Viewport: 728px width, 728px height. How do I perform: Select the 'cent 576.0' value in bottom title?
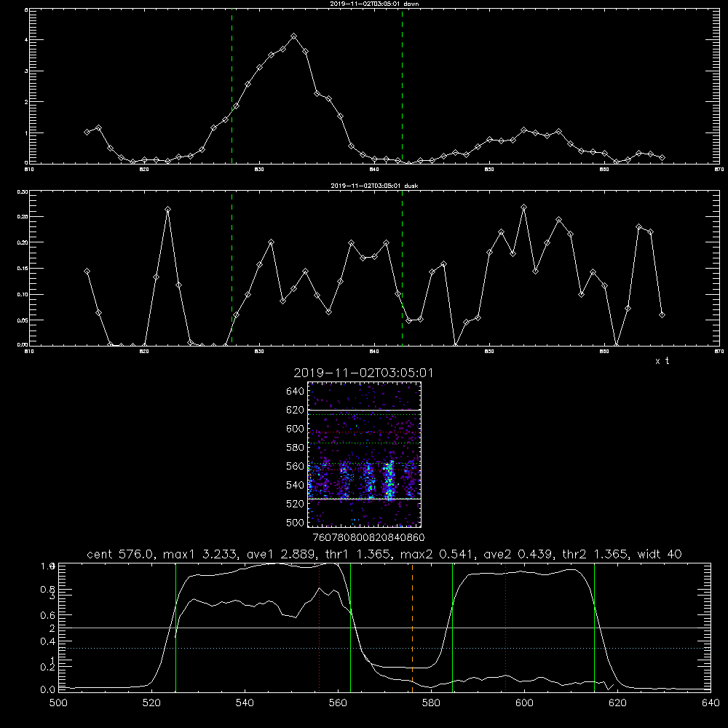[120, 554]
